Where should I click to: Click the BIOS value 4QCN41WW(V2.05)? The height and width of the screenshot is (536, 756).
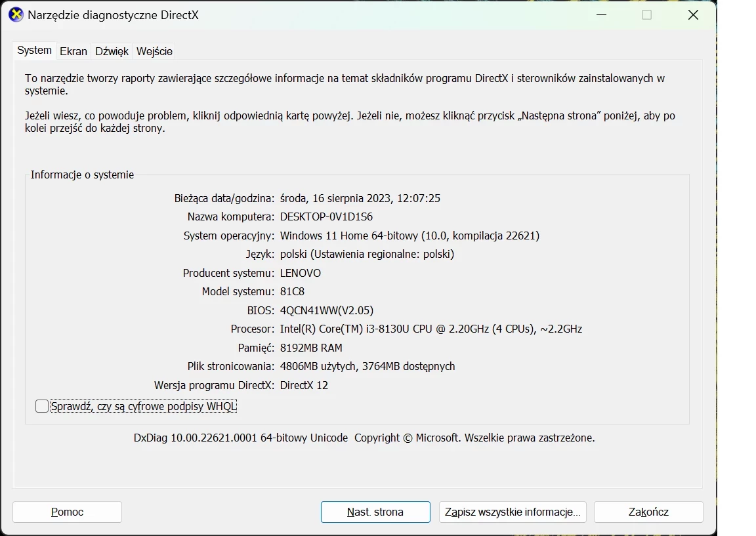point(326,310)
